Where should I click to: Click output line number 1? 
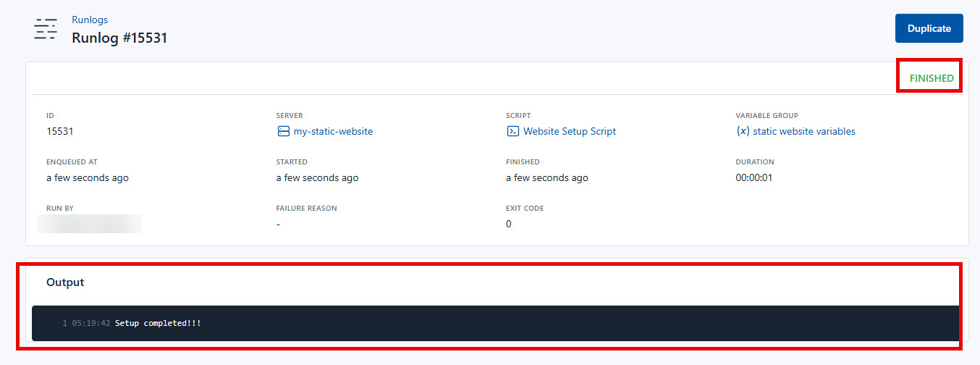(x=64, y=323)
